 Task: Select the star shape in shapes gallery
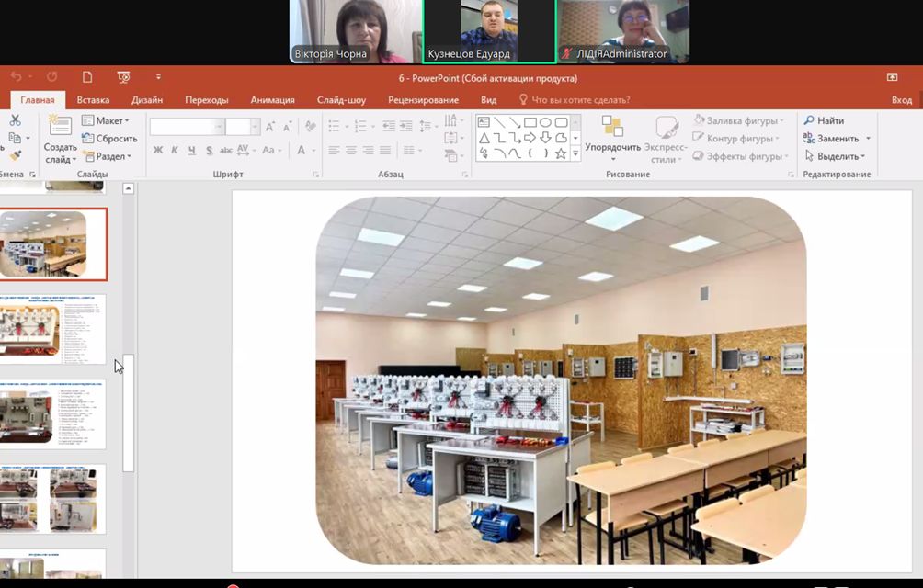[561, 153]
